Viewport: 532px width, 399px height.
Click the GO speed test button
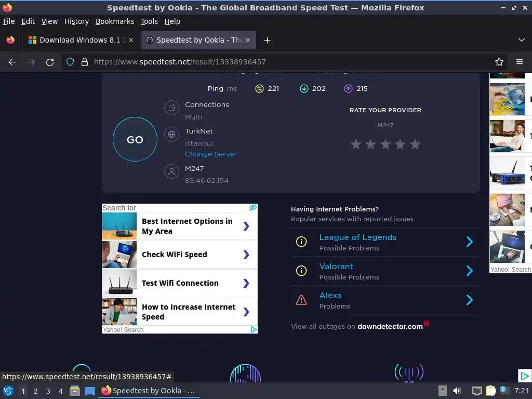(x=135, y=139)
